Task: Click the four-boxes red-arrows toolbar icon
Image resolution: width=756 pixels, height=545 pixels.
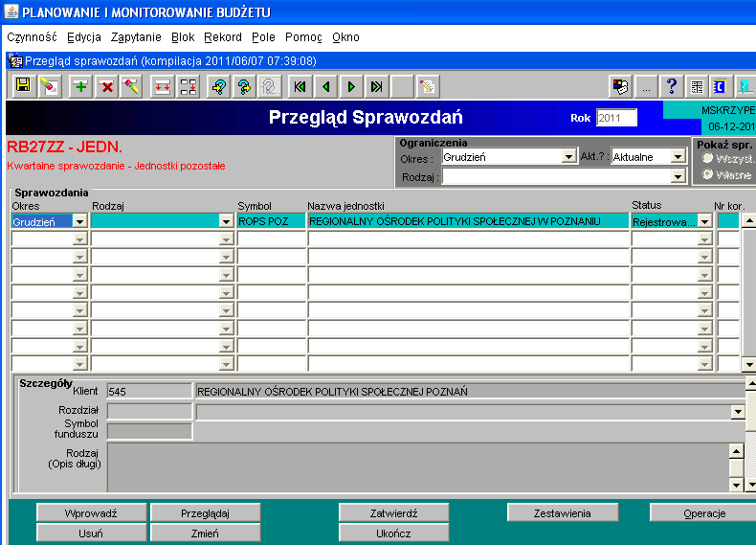Action: tap(188, 86)
